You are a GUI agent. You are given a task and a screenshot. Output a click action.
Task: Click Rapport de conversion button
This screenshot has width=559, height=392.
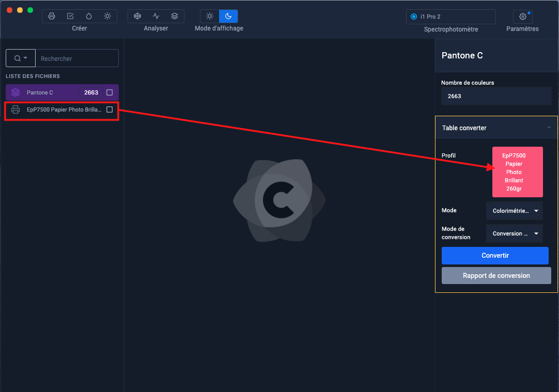point(496,275)
